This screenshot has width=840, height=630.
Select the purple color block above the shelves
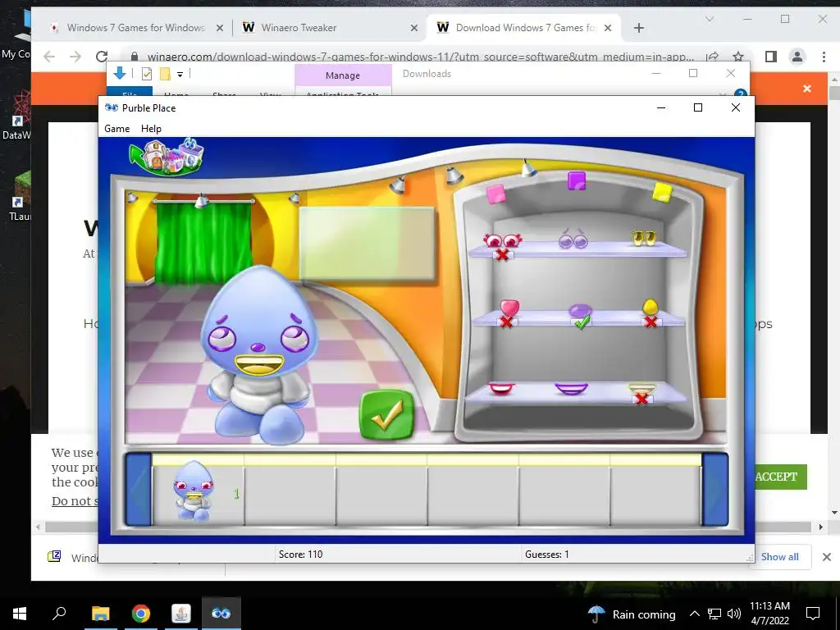[577, 181]
